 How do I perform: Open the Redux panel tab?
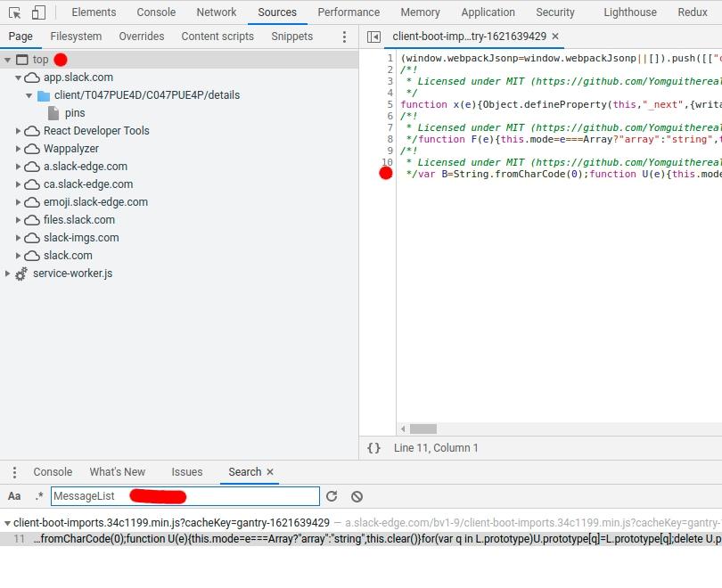(692, 12)
